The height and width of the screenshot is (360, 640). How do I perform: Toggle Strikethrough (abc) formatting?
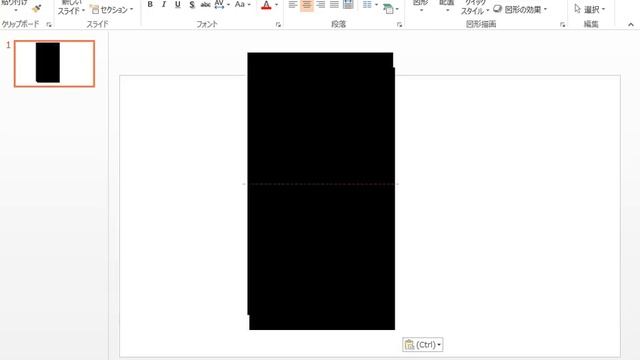205,4
